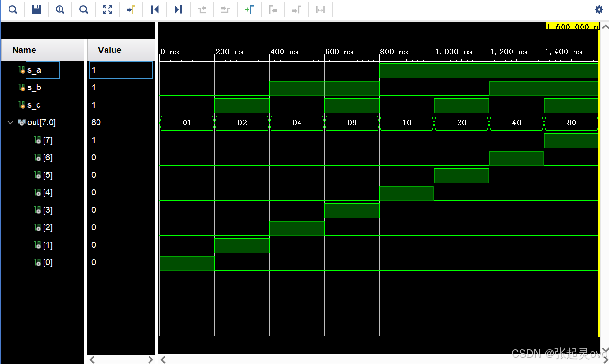The height and width of the screenshot is (364, 609).
Task: Click the yellow cursor time flag
Action: pos(572,26)
